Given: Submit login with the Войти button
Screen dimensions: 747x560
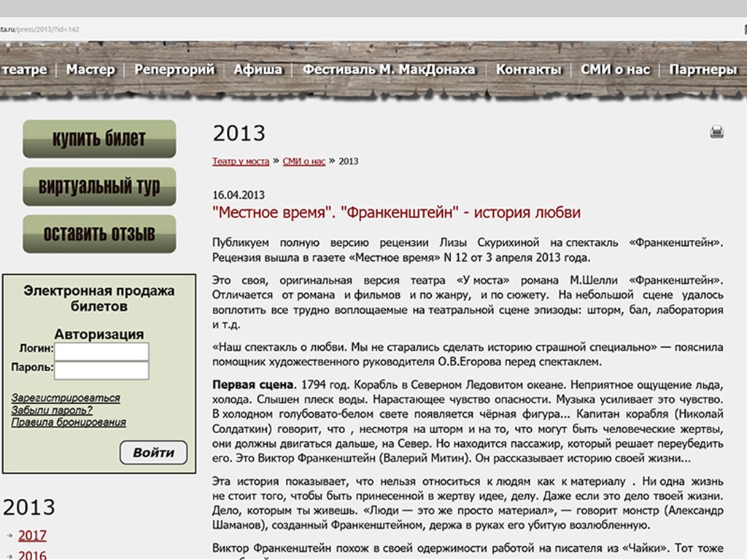Looking at the screenshot, I should tap(153, 452).
